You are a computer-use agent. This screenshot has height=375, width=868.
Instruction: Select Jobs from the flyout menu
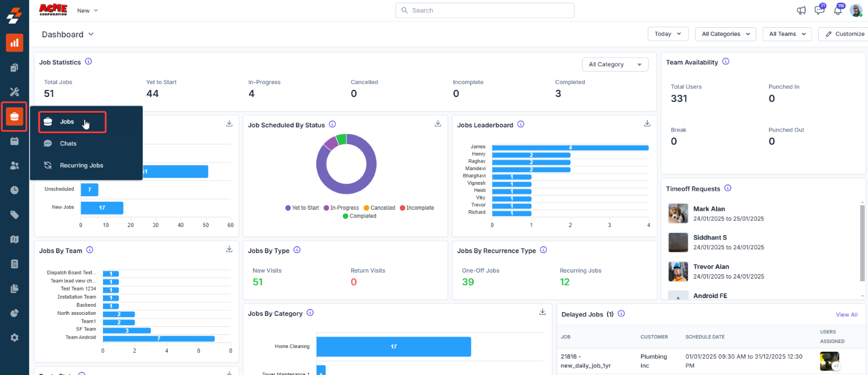(x=67, y=122)
